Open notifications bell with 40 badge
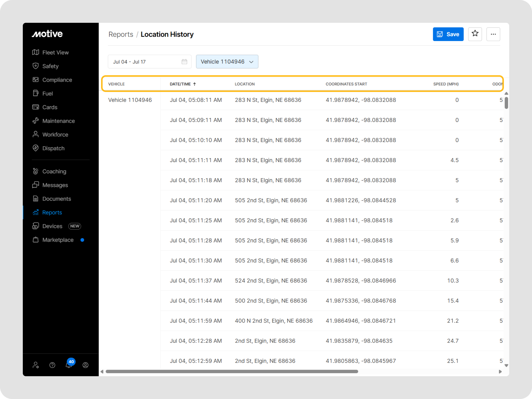532x399 pixels. pyautogui.click(x=69, y=365)
